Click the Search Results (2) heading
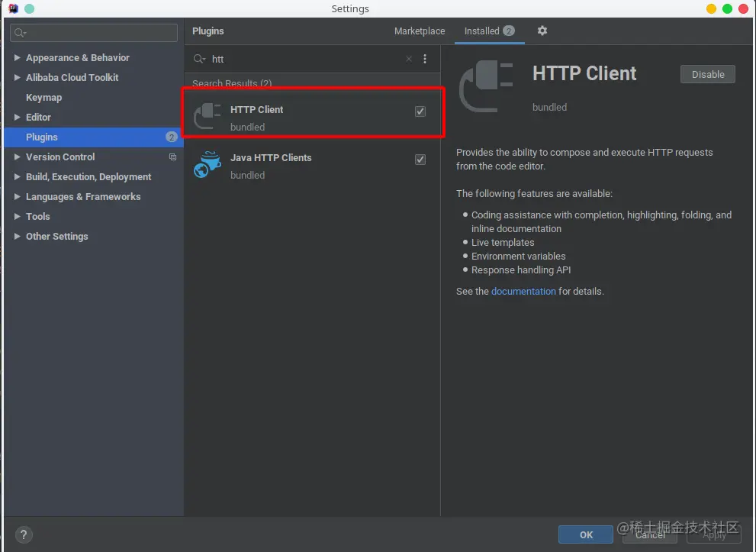756x552 pixels. pos(232,83)
